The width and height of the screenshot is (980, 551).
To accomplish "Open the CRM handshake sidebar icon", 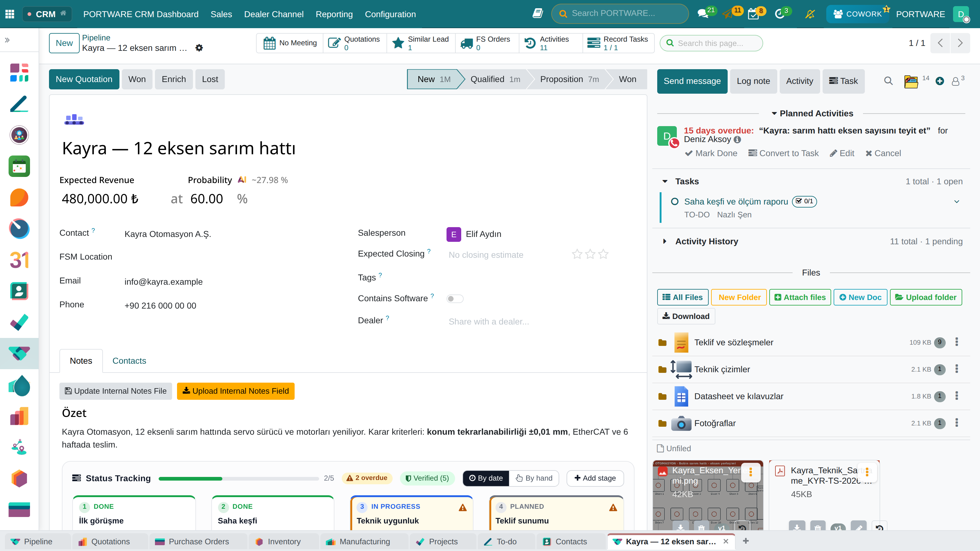I will tap(19, 354).
